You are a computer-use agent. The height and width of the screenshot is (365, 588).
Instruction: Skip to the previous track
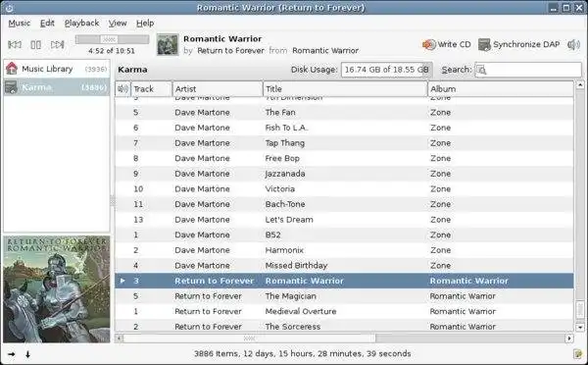point(15,45)
